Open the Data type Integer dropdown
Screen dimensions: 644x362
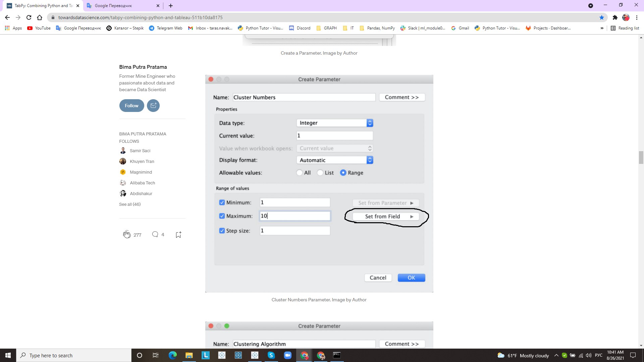pos(335,123)
